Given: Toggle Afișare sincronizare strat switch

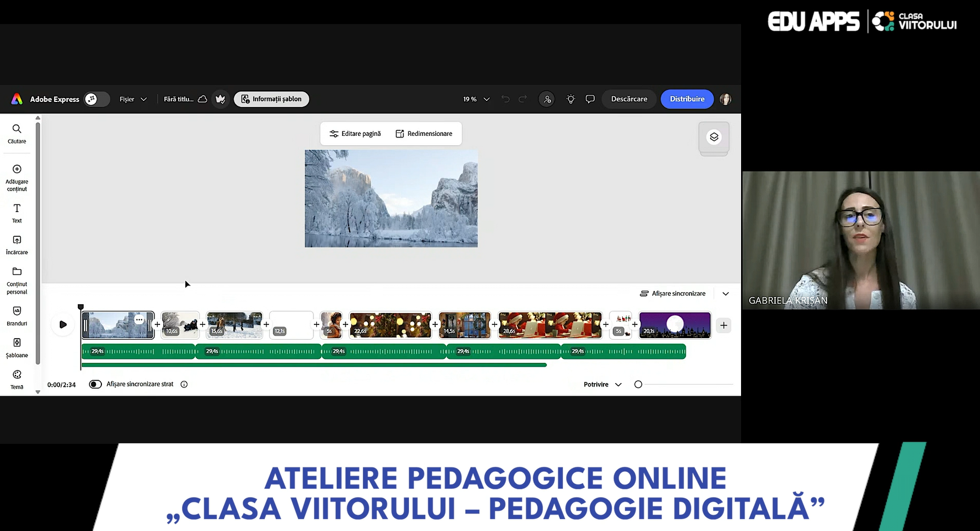Looking at the screenshot, I should point(95,385).
